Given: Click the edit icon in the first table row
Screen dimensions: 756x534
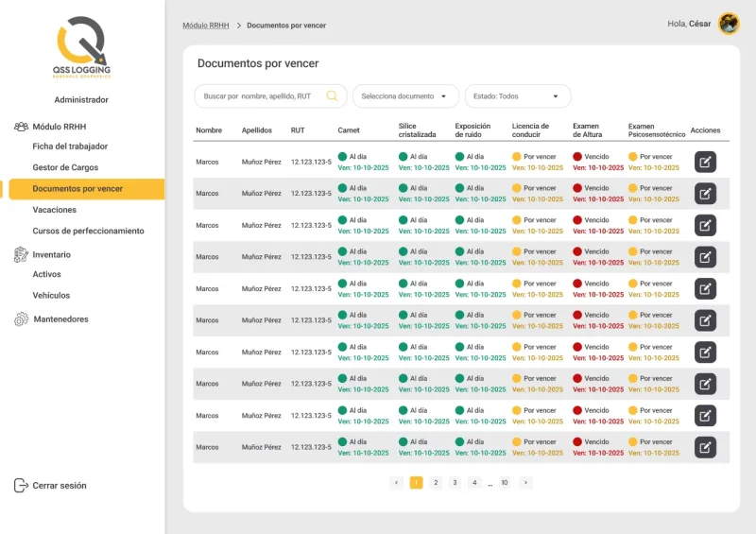Looking at the screenshot, I should click(x=705, y=162).
